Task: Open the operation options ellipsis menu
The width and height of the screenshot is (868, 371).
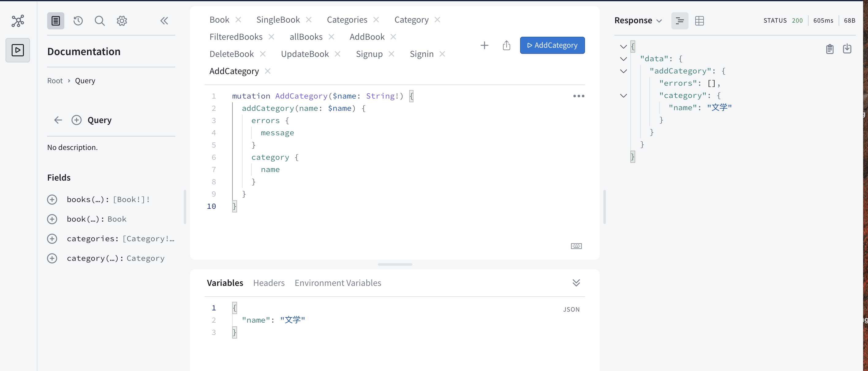Action: (579, 96)
